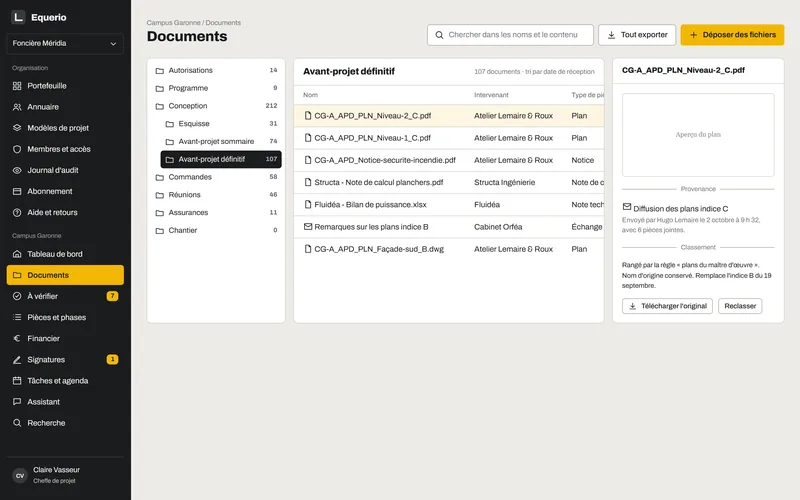The height and width of the screenshot is (500, 800).
Task: Click the Cabinet Orféa intervenant cell
Action: [x=498, y=227]
